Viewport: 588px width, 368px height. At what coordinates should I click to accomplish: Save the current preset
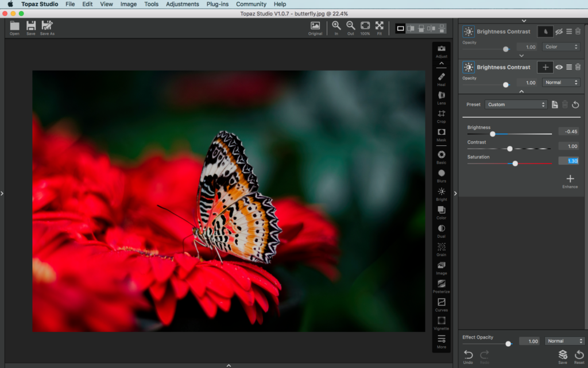pos(555,104)
